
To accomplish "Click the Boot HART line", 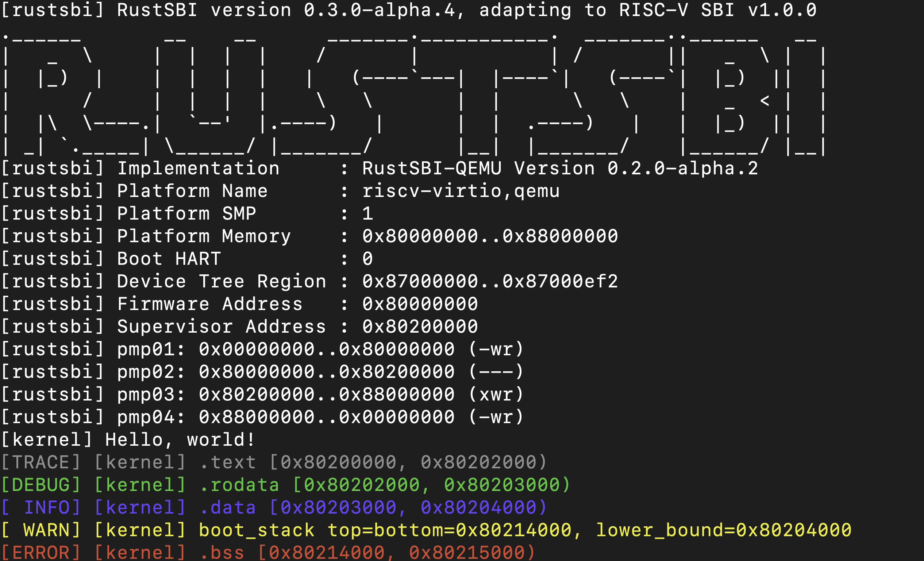I will tap(187, 259).
